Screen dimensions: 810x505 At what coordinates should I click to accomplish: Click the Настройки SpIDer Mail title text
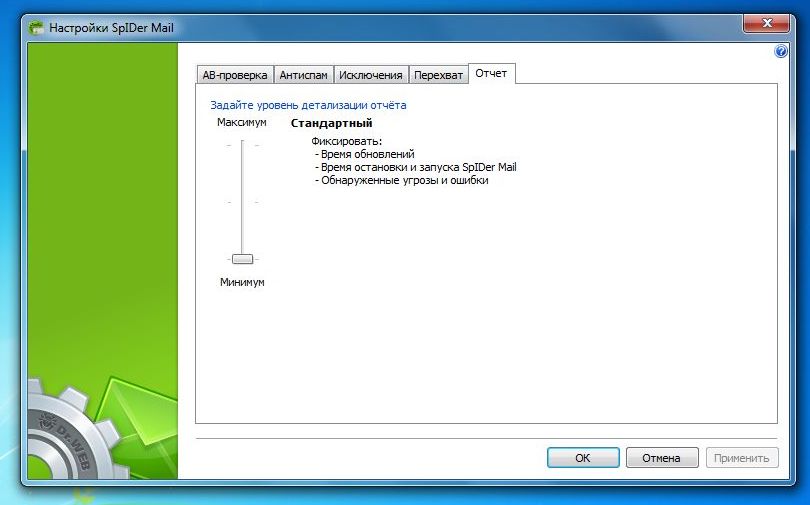point(112,28)
